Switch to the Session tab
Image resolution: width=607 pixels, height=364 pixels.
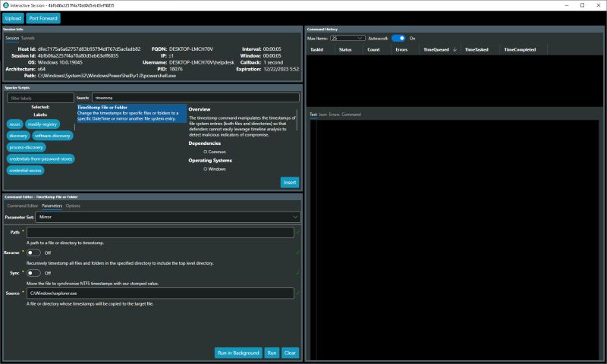tap(12, 38)
